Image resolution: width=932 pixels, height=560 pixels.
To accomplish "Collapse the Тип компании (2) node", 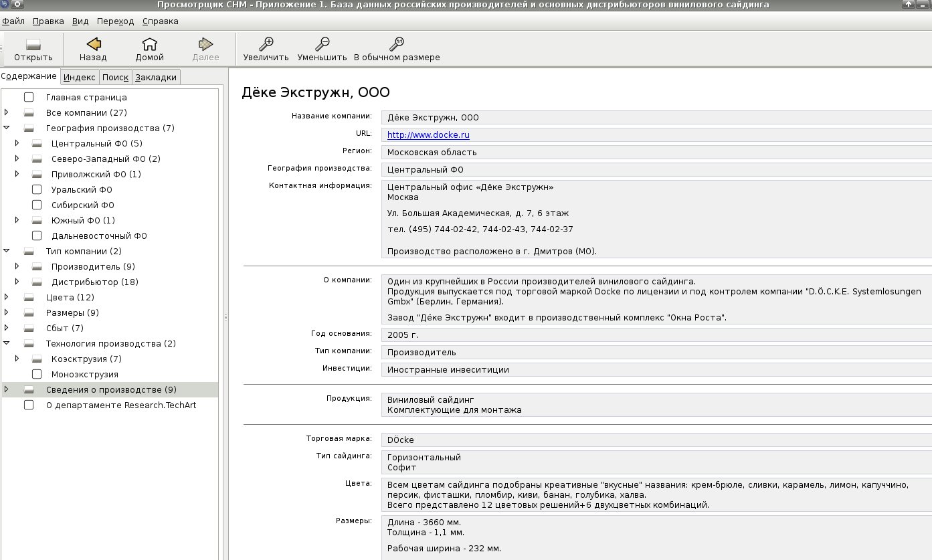I will [x=6, y=251].
